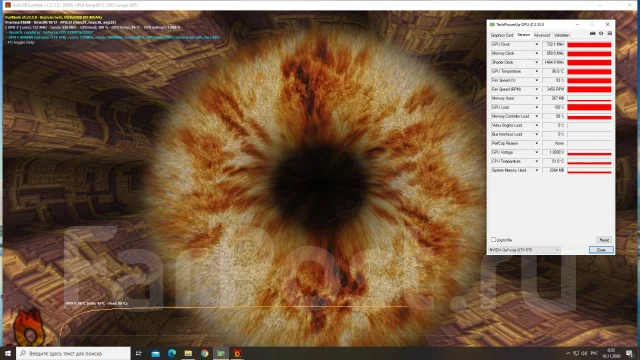Click the Fan Speed RPM value field
The image size is (640, 360).
[x=553, y=89]
